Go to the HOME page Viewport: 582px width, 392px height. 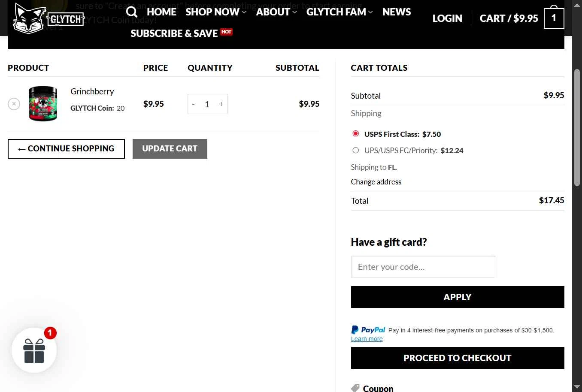point(161,12)
